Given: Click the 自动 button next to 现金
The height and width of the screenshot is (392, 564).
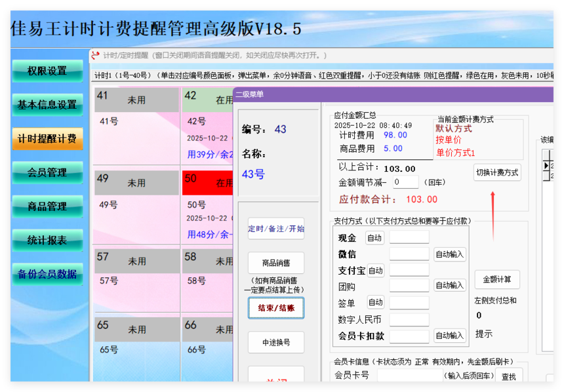Looking at the screenshot, I should [374, 238].
